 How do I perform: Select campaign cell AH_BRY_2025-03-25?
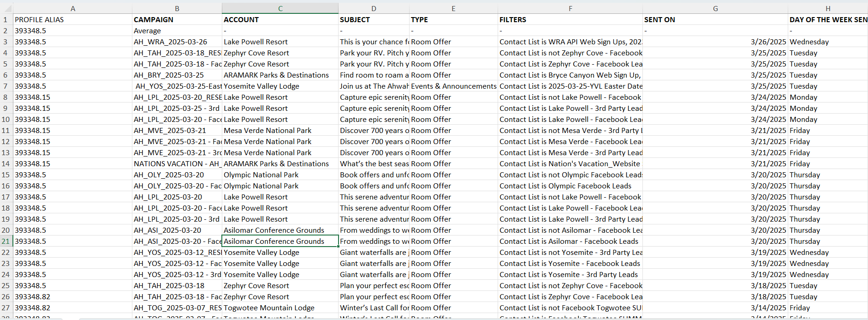177,75
